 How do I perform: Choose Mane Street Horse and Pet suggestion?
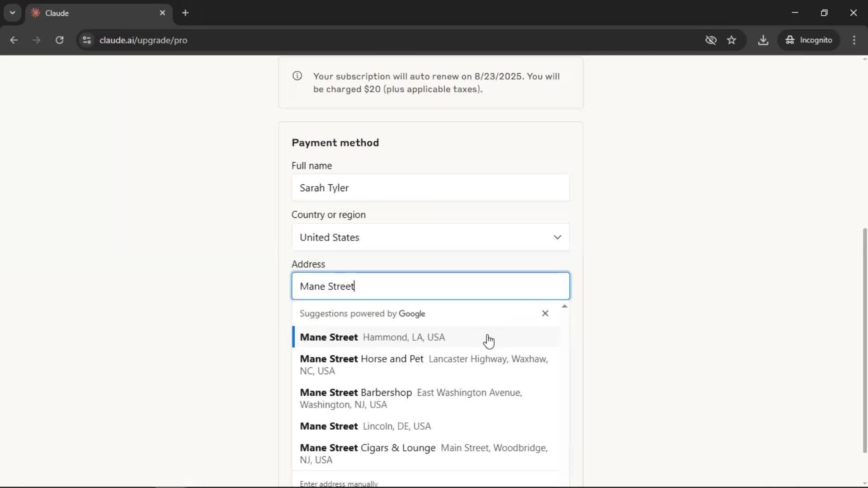[x=426, y=365]
